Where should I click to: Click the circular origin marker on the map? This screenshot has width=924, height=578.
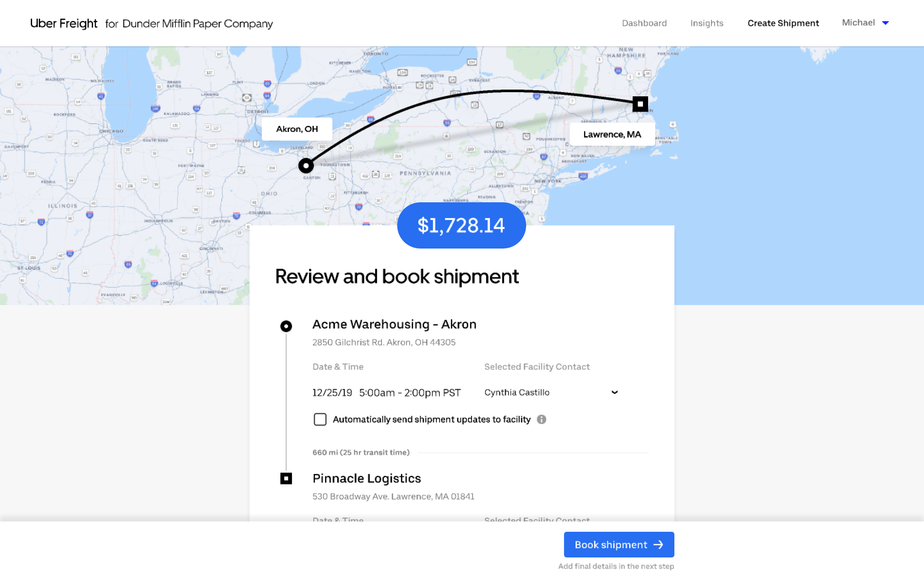pyautogui.click(x=306, y=165)
